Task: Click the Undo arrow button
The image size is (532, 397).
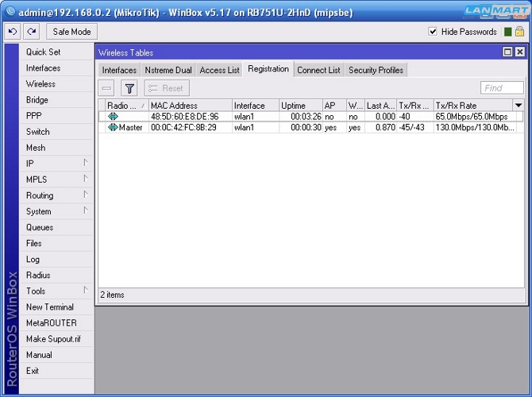Action: click(x=13, y=32)
